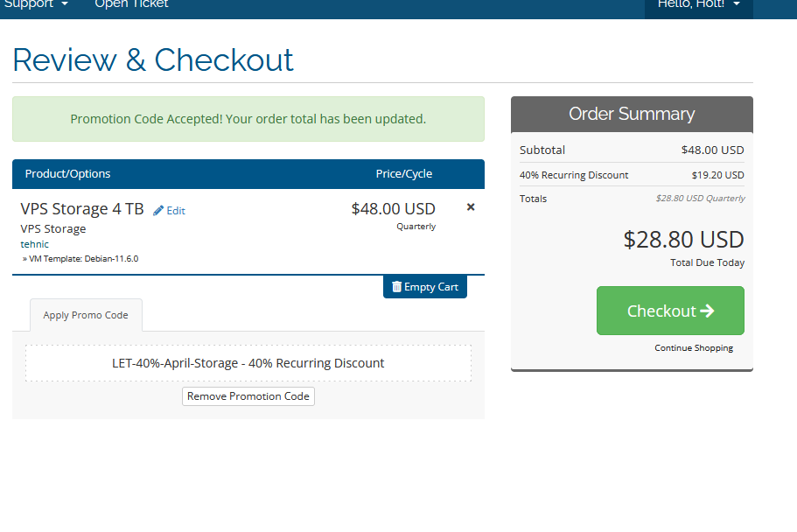The height and width of the screenshot is (532, 797).
Task: Open the Open Ticket menu item
Action: click(131, 4)
